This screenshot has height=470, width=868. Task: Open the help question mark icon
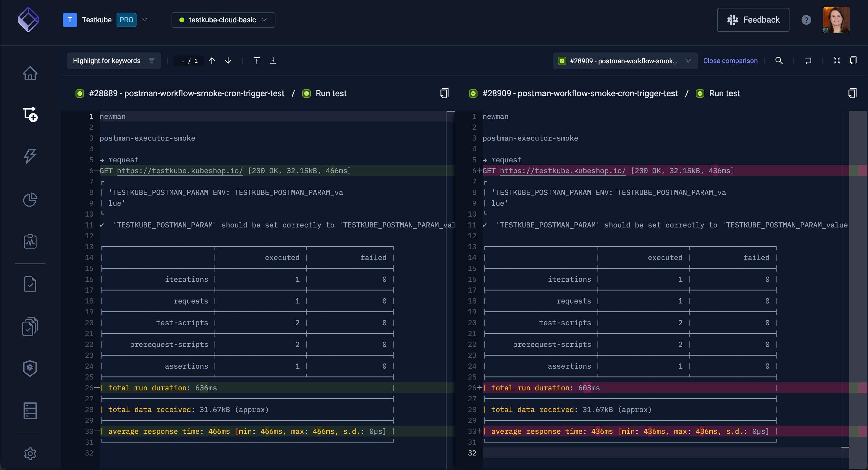[x=806, y=20]
